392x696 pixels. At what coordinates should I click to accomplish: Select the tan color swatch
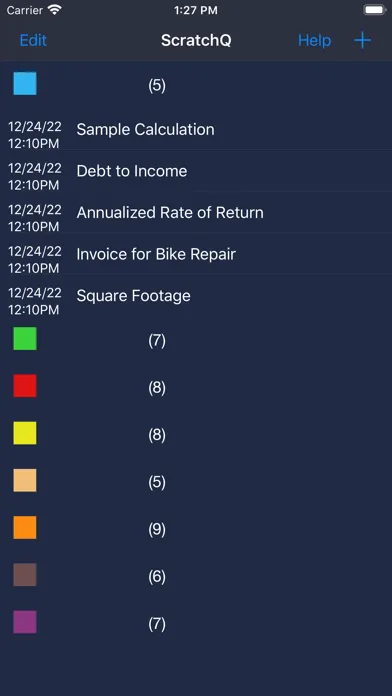(25, 480)
